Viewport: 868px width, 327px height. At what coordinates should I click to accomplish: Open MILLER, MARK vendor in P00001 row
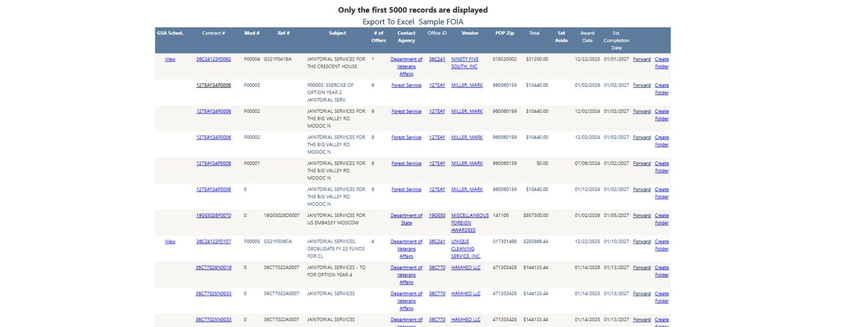coord(467,163)
